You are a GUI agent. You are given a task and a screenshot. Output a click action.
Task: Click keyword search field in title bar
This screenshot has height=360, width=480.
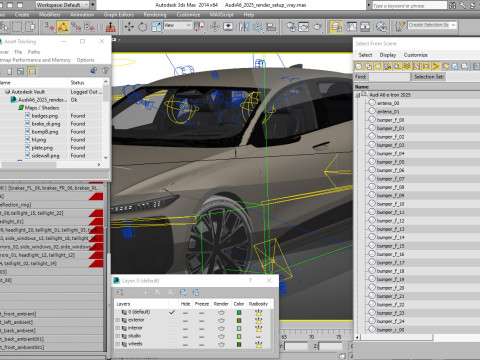(409, 6)
